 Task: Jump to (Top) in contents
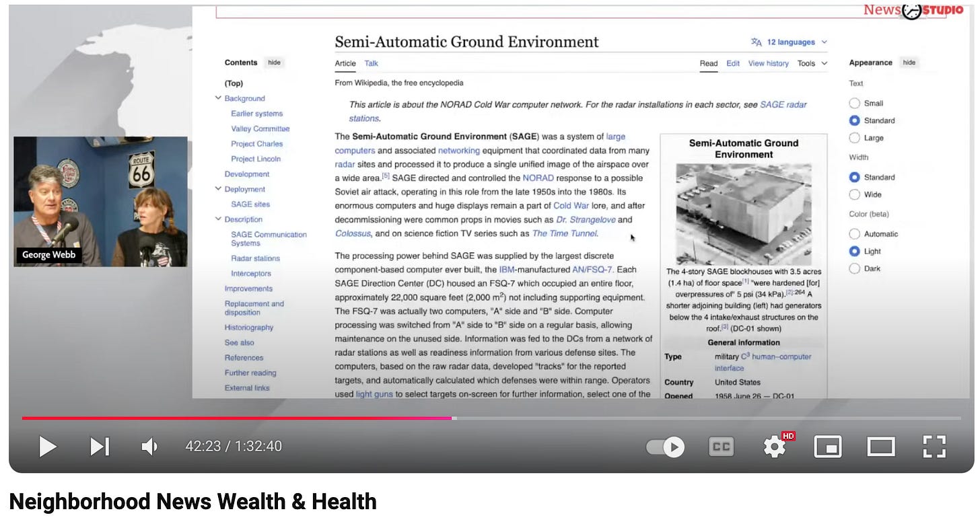(234, 83)
